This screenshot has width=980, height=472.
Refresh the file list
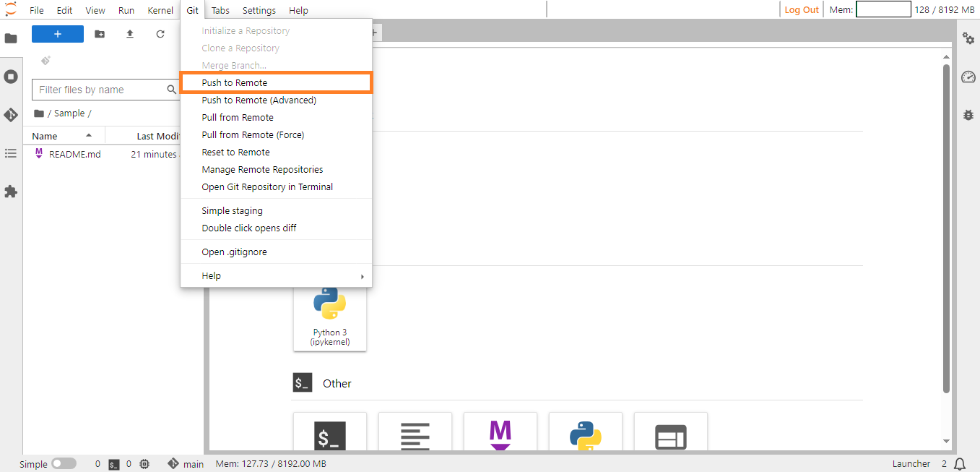[x=160, y=34]
